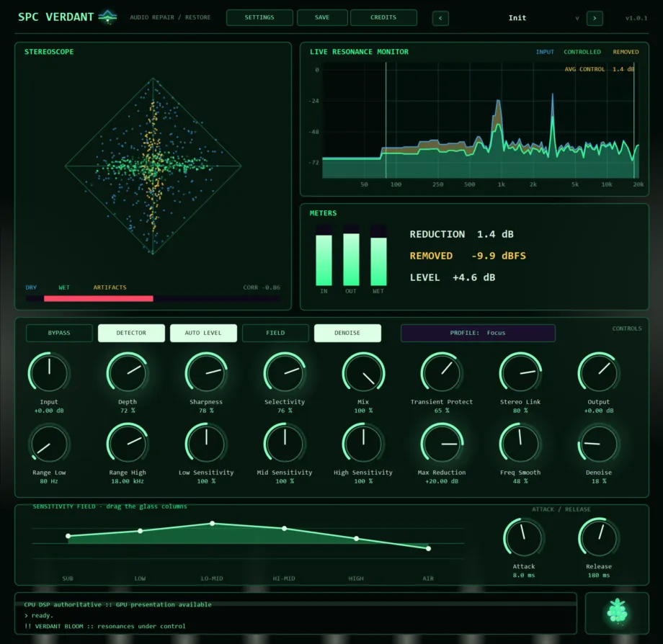Go to previous preset arrow
The image size is (663, 644).
click(440, 18)
